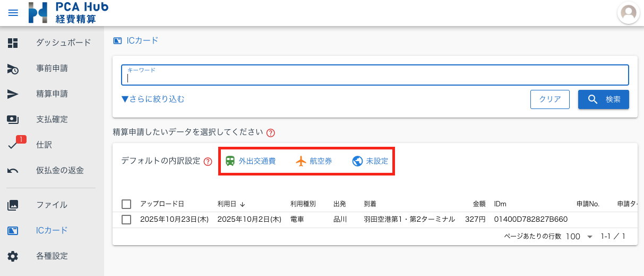The image size is (644, 276).
Task: Click the 327円 amount cell
Action: pos(475,219)
